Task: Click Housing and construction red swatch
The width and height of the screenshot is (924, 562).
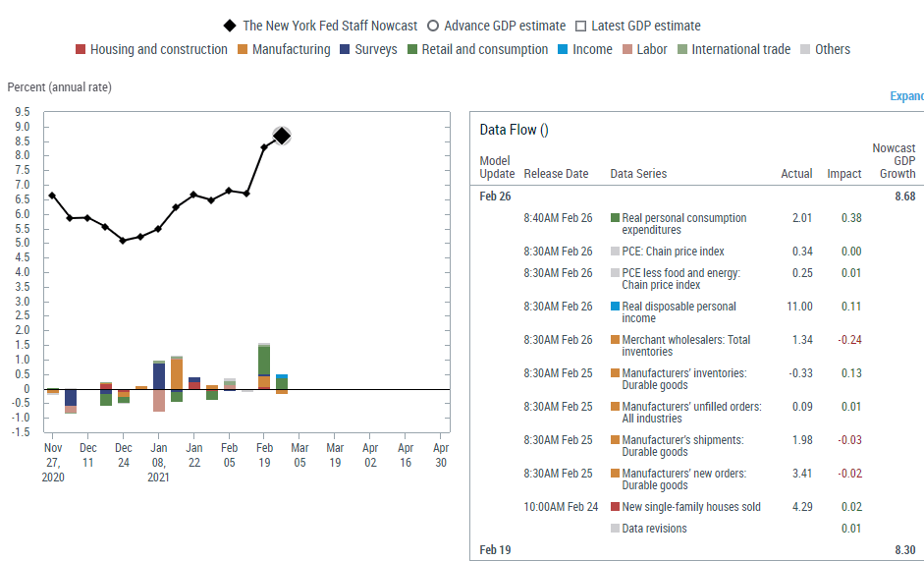Action: click(x=82, y=49)
